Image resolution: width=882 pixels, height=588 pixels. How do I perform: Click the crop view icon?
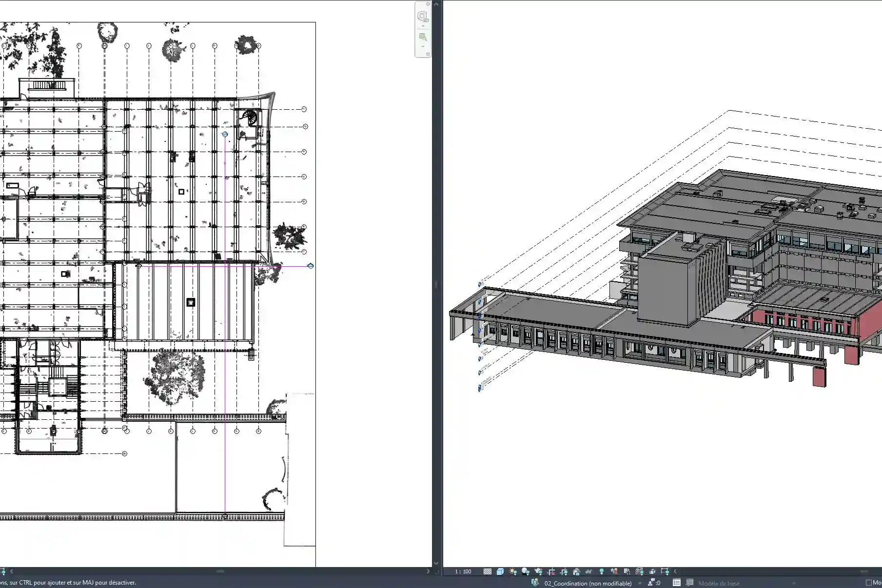point(551,571)
